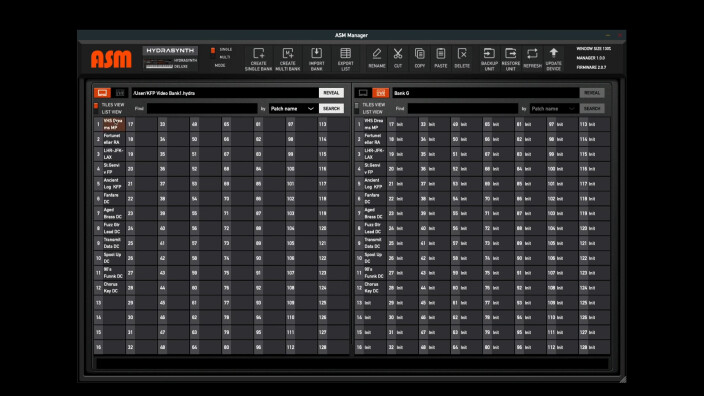The width and height of the screenshot is (704, 396).
Task: Select computer source icon in right pane
Action: pos(363,93)
